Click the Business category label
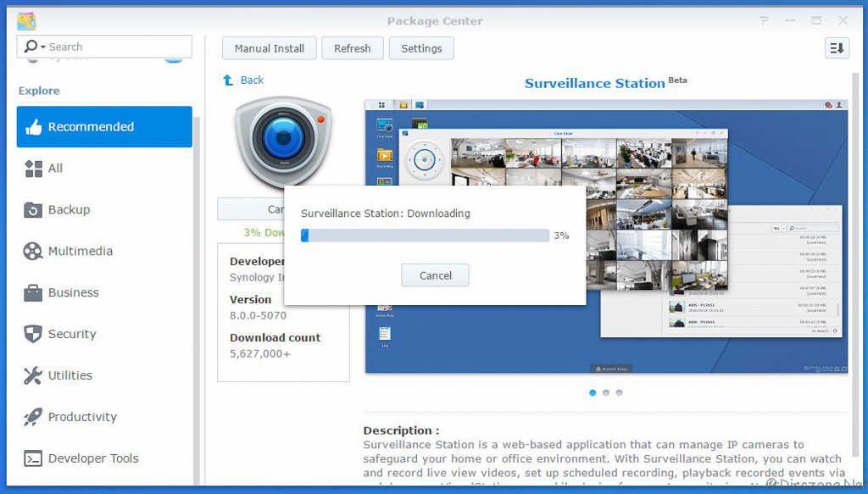The image size is (868, 494). point(73,292)
